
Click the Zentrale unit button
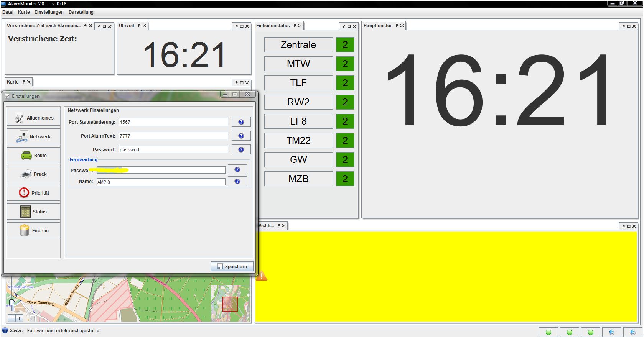click(x=298, y=45)
